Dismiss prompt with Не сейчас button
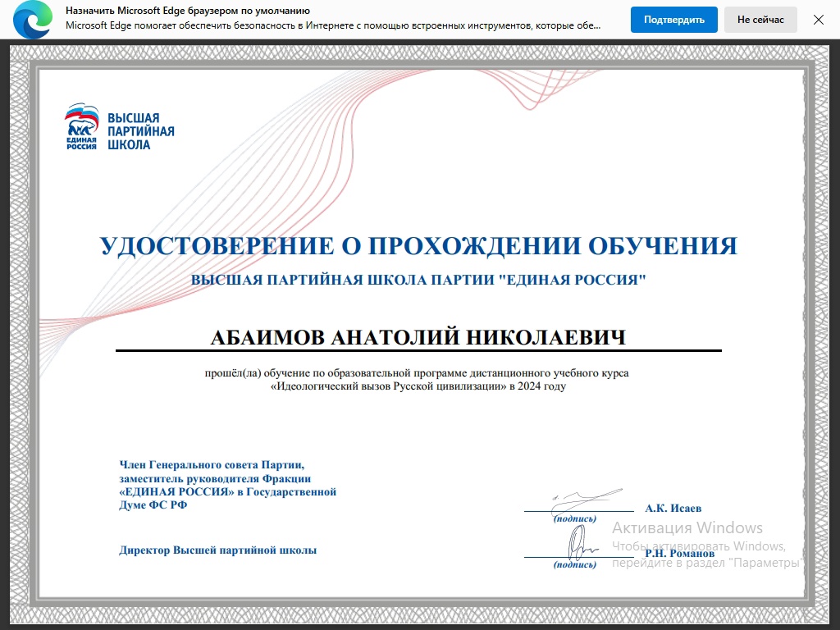Image resolution: width=840 pixels, height=630 pixels. tap(760, 20)
